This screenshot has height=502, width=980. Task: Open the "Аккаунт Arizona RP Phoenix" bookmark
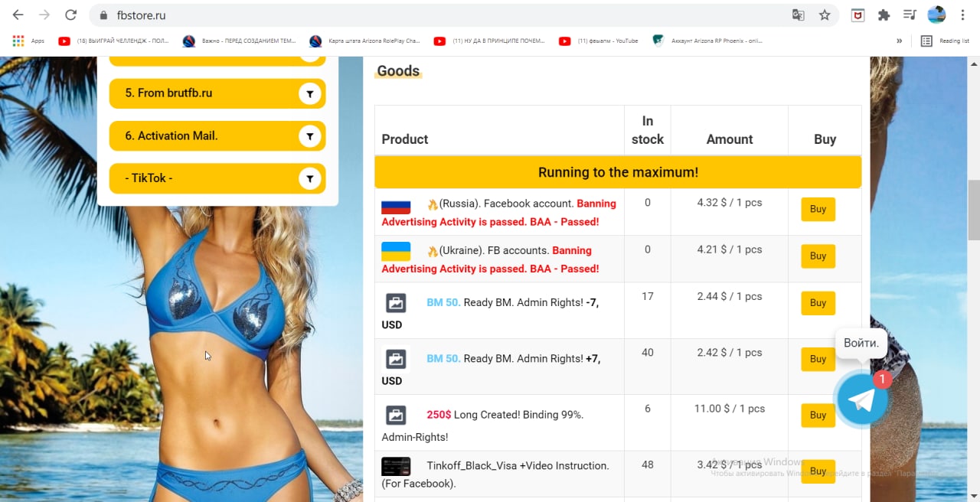(x=707, y=41)
